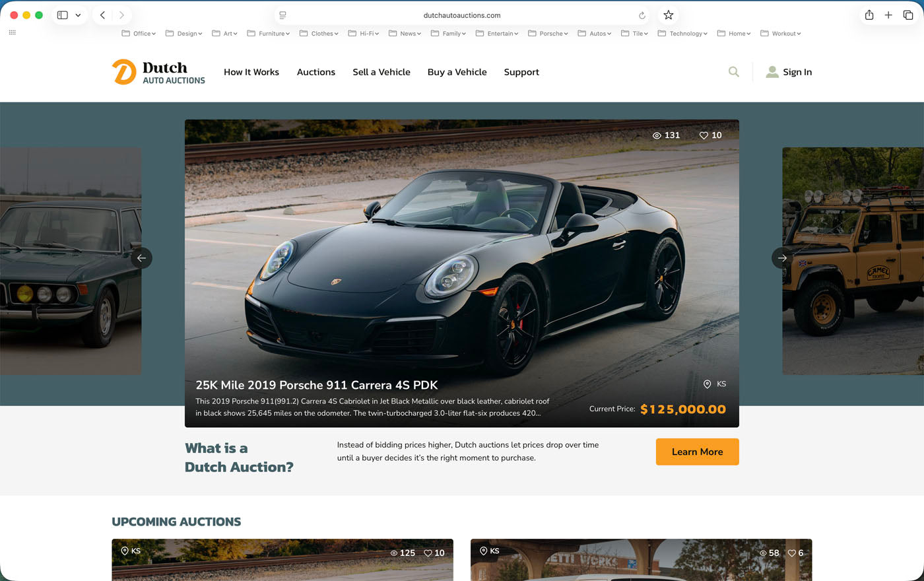924x581 pixels.
Task: Expand the Technology bookmarks folder
Action: coord(682,34)
